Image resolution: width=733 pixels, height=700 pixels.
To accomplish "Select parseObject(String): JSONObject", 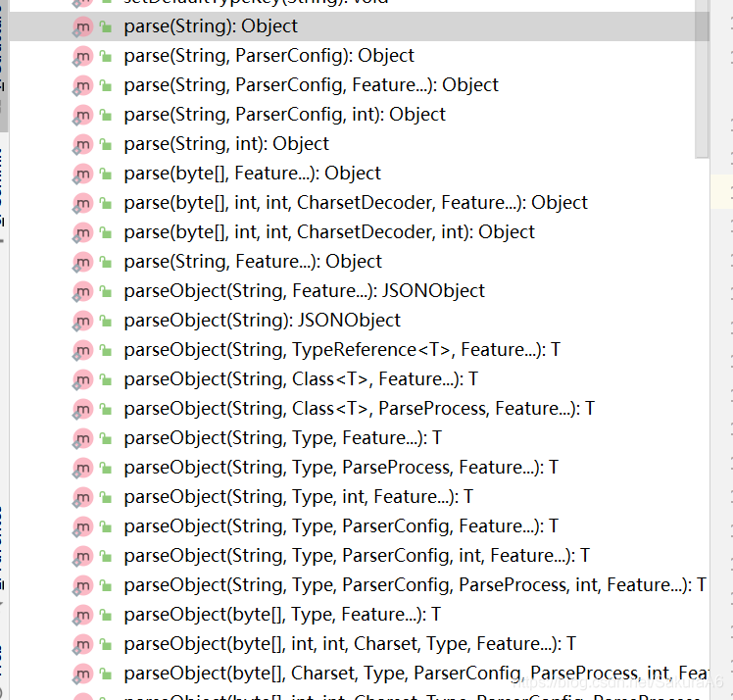I will click(x=263, y=321).
